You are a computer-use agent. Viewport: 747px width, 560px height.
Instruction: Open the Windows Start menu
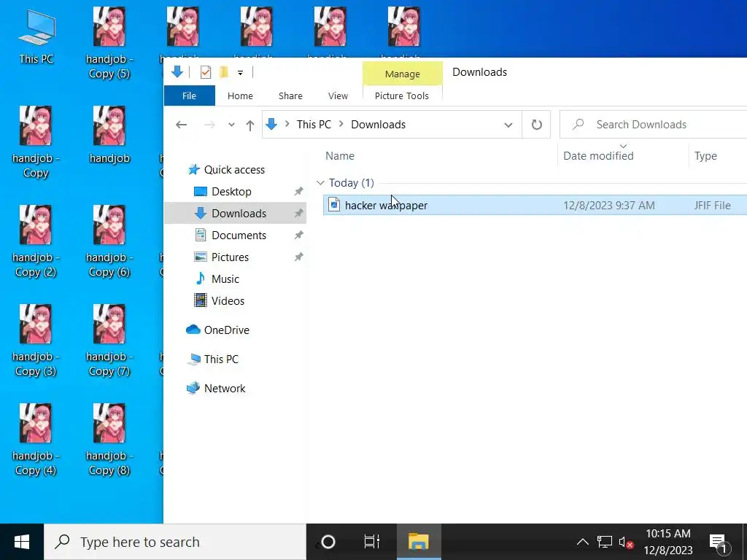point(22,542)
